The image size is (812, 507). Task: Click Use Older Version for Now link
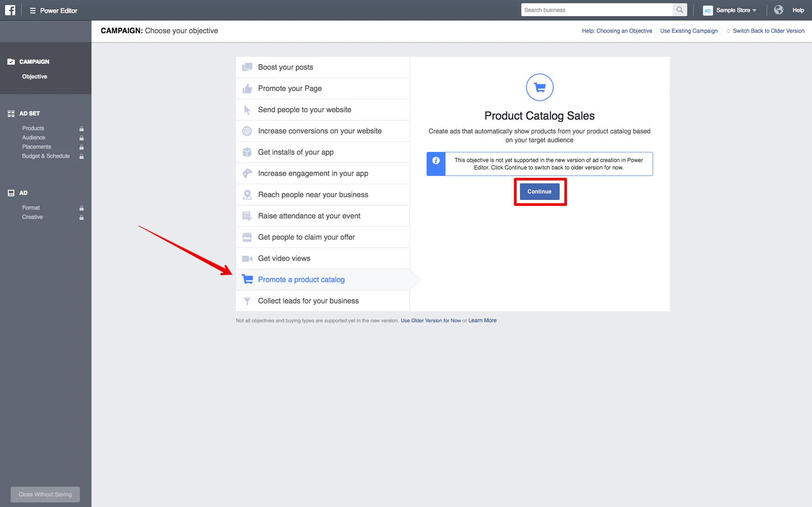pos(431,320)
